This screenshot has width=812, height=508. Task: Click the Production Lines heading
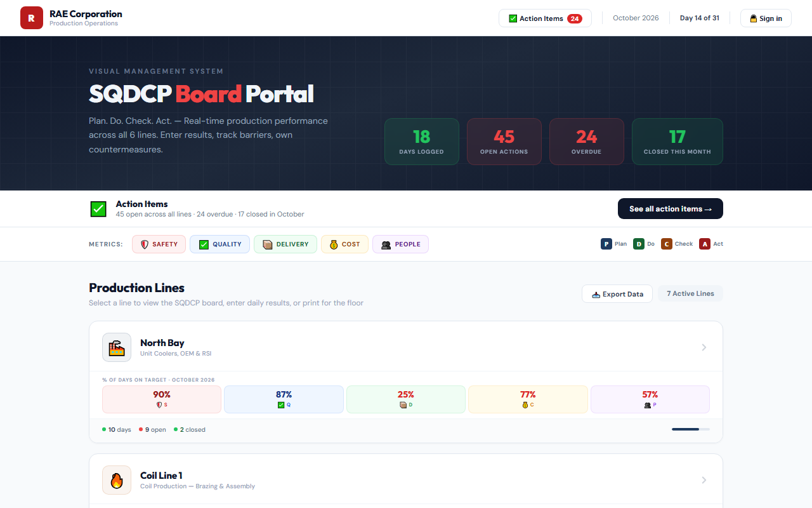(137, 288)
